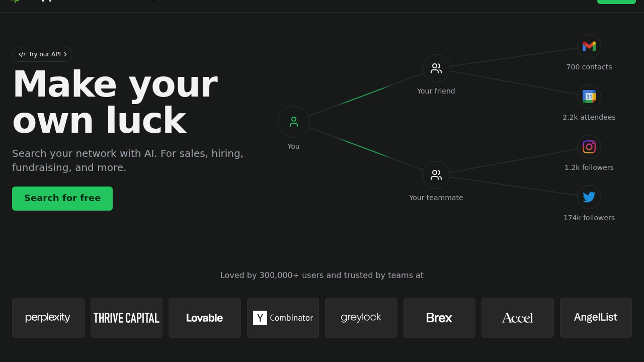This screenshot has height=362, width=644.
Task: Select the Lovable logo card
Action: pyautogui.click(x=205, y=318)
